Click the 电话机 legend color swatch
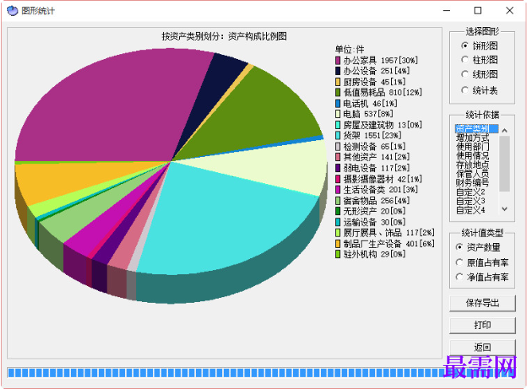Viewport: 532px width, 392px height. 338,103
